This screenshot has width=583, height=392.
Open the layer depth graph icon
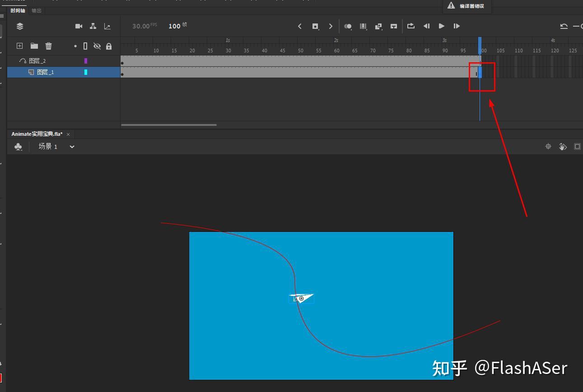point(107,26)
